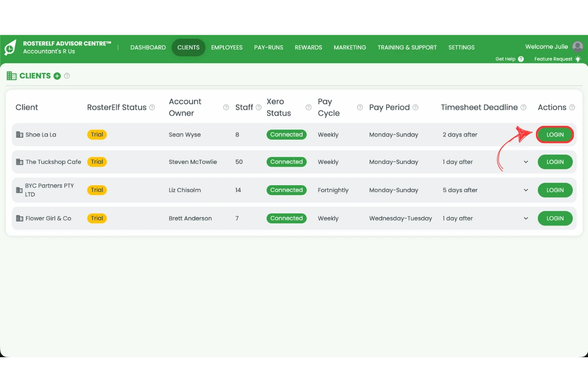The height and width of the screenshot is (392, 588).
Task: Click help icon next to Xero Status
Action: point(308,107)
